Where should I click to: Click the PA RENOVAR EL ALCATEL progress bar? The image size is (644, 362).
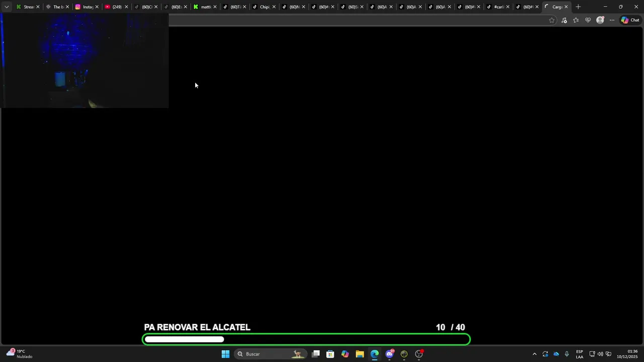point(306,339)
